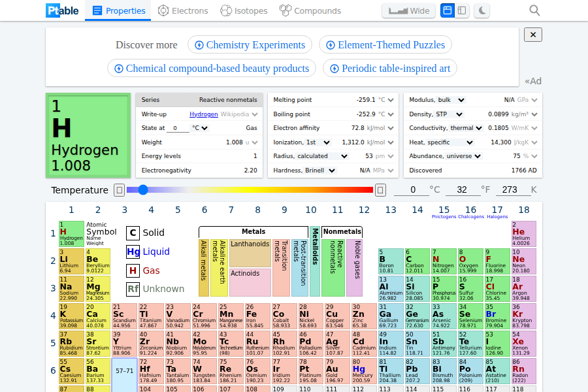The image size is (588, 392).
Task: Open the Compounds tab
Action: [310, 10]
